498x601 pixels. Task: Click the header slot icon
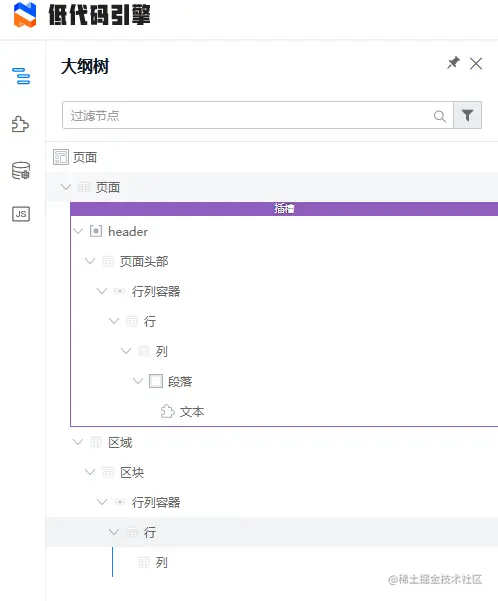(96, 231)
